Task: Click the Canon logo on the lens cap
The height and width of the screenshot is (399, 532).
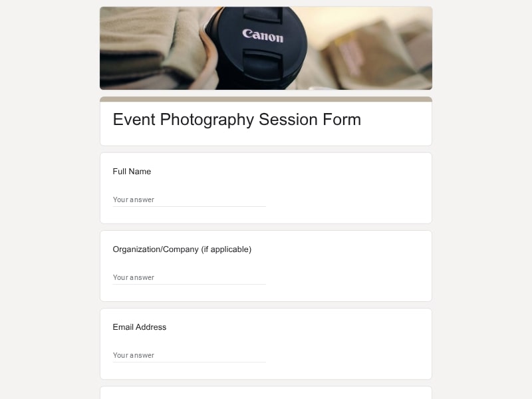Action: [x=263, y=35]
